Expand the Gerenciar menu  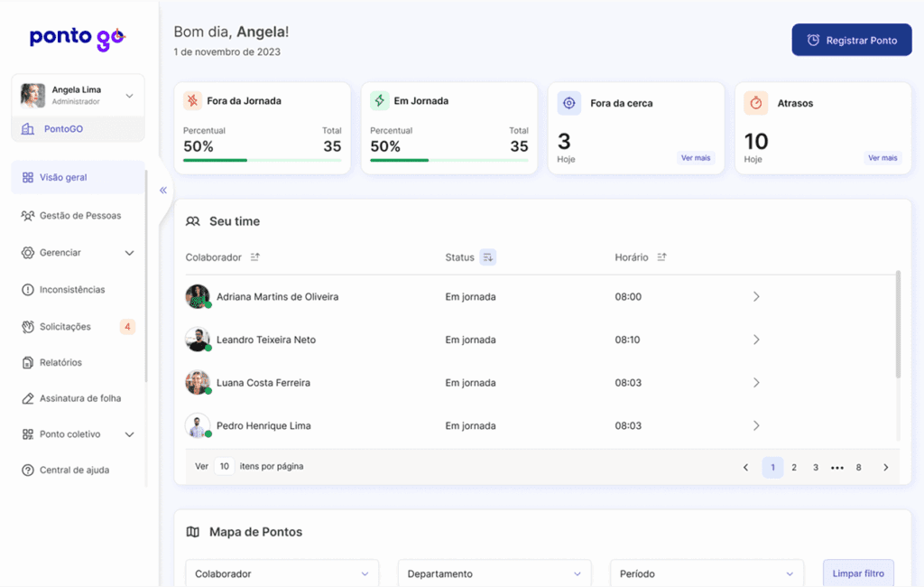129,253
